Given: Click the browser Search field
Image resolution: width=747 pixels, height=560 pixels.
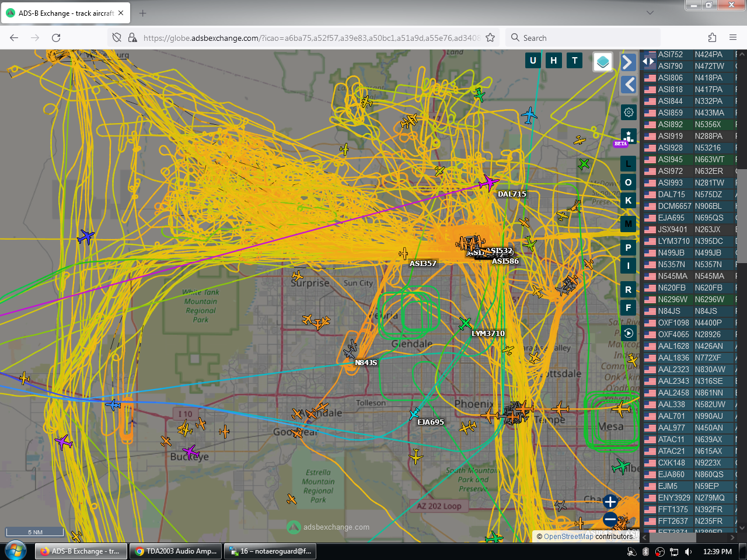Looking at the screenshot, I should point(583,38).
